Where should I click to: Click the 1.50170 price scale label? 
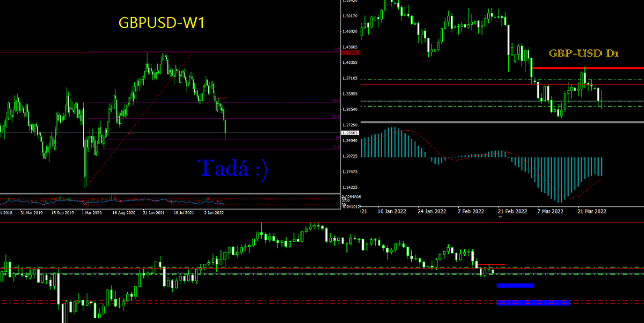[350, 16]
